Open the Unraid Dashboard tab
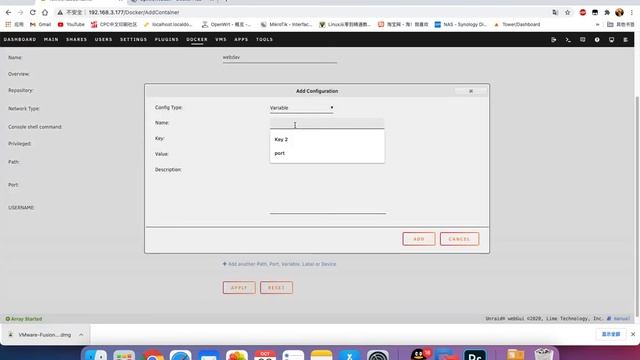640x360 pixels. (20, 40)
